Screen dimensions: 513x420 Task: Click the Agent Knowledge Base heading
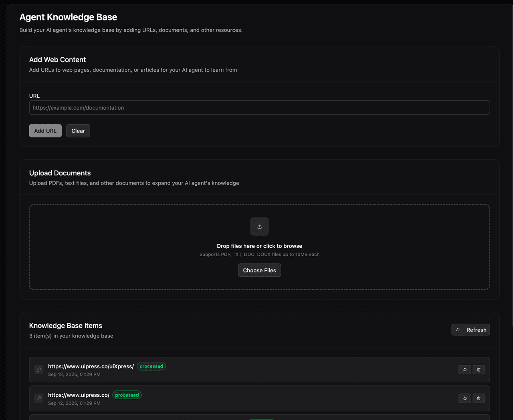68,17
